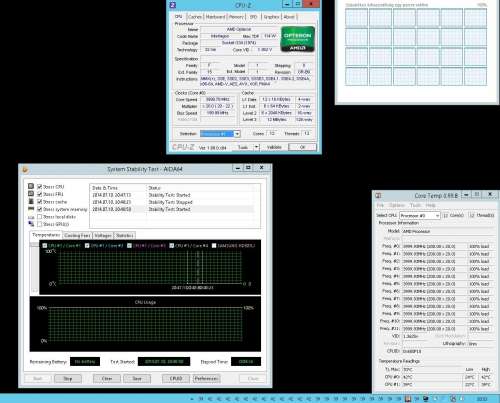Switch to the Caches tab in CPU-Z
The height and width of the screenshot is (403, 500).
(x=195, y=17)
